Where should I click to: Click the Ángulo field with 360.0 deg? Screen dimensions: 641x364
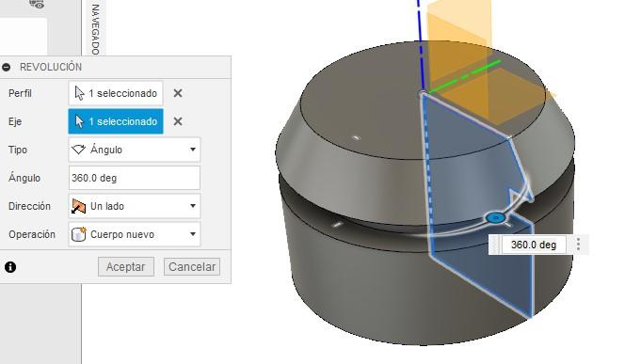[135, 178]
